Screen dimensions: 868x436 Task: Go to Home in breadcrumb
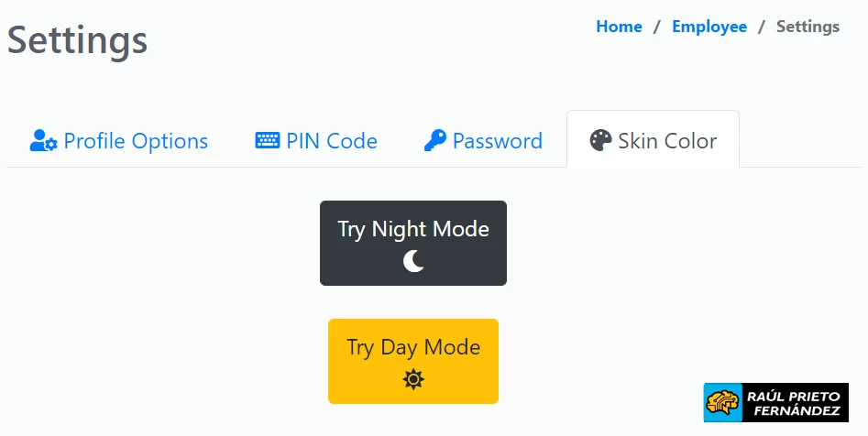[x=619, y=27]
